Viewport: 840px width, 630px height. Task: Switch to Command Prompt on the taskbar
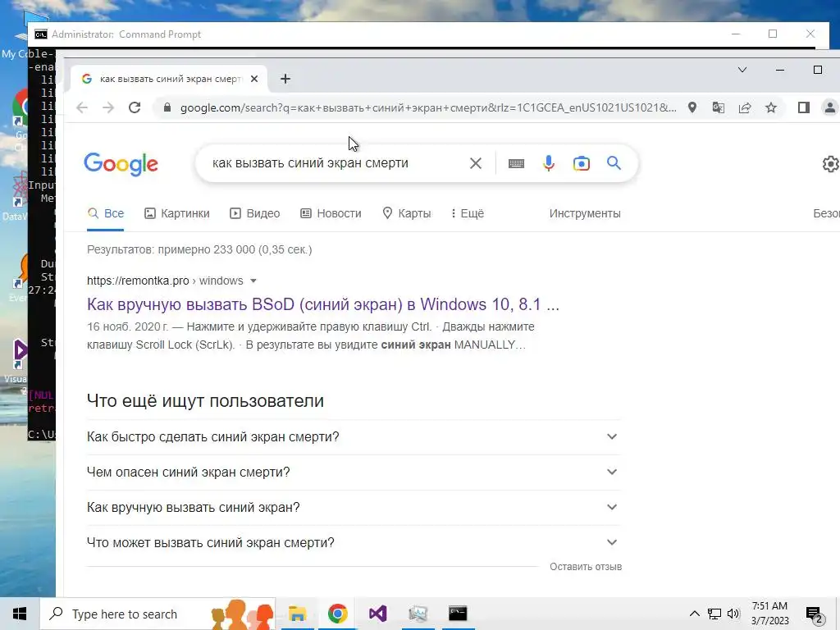coord(458,614)
